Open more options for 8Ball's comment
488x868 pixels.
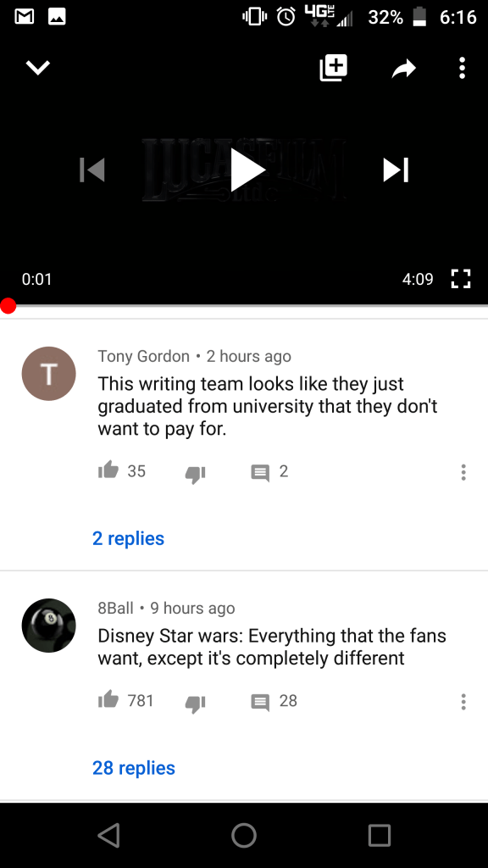click(x=463, y=701)
